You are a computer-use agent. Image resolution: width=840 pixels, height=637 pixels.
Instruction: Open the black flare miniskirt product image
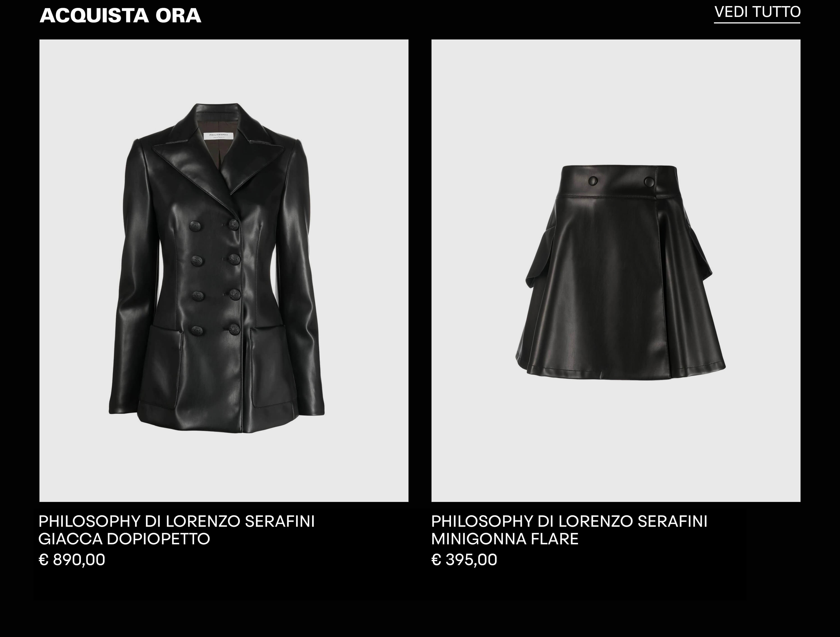(616, 270)
